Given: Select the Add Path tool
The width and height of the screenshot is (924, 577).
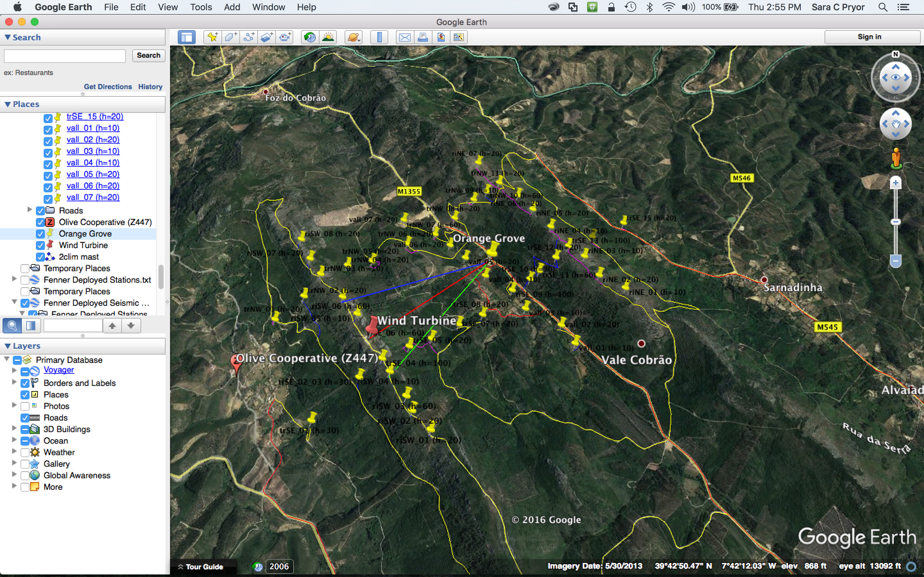Looking at the screenshot, I should click(x=249, y=37).
